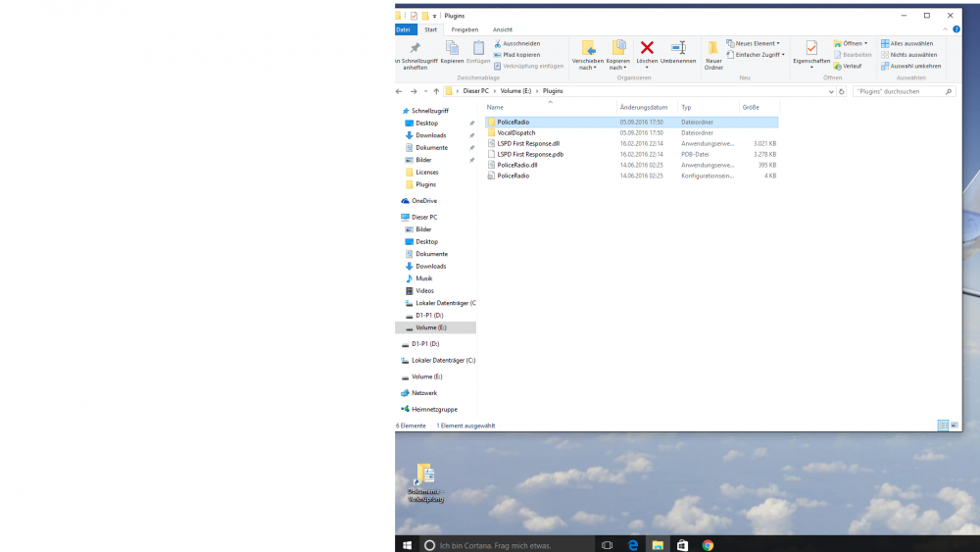The height and width of the screenshot is (552, 980).
Task: Open the address bar history dropdown
Action: pyautogui.click(x=831, y=91)
